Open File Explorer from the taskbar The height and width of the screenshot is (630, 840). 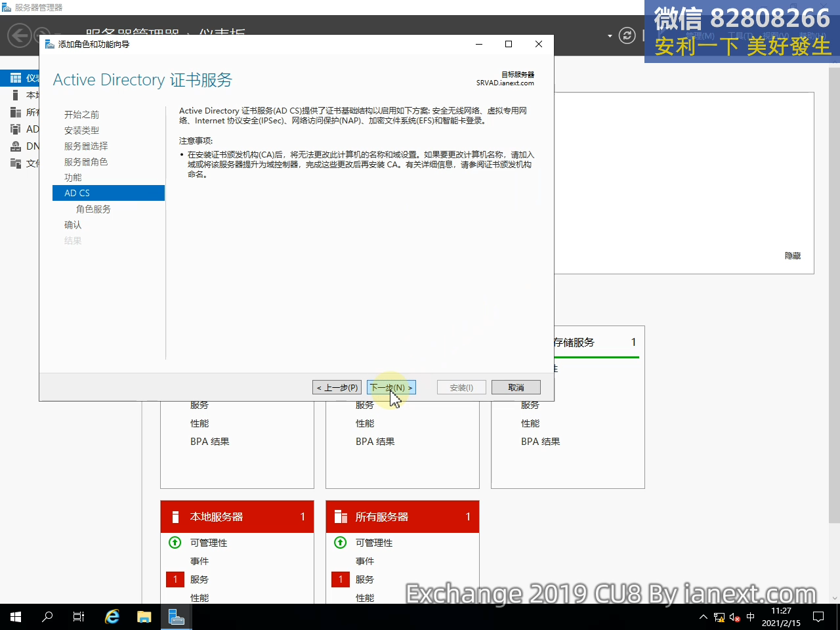tap(144, 617)
